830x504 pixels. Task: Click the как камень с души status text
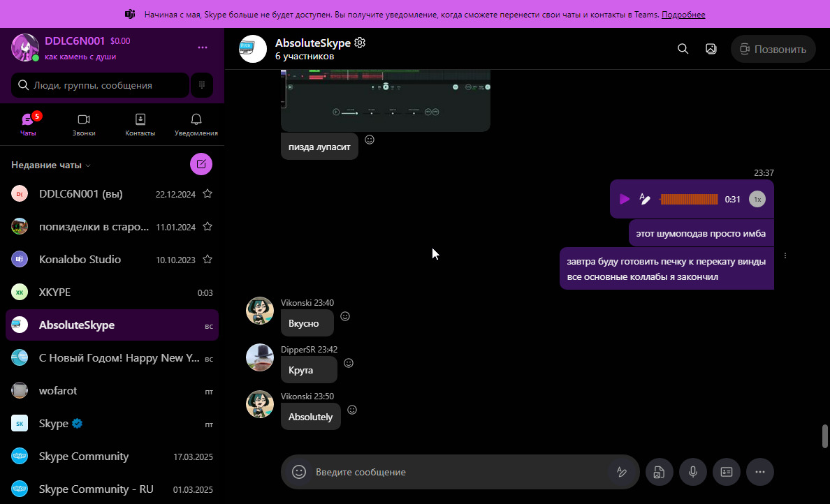tap(80, 57)
